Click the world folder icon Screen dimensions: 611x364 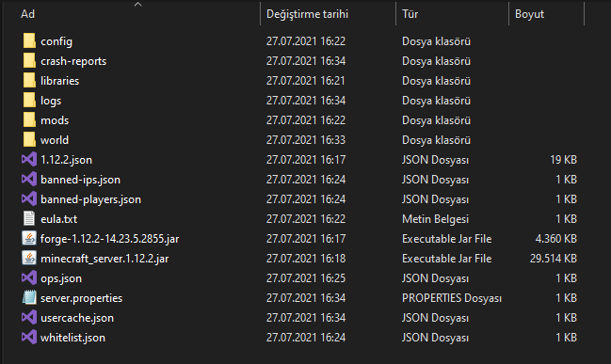(29, 140)
